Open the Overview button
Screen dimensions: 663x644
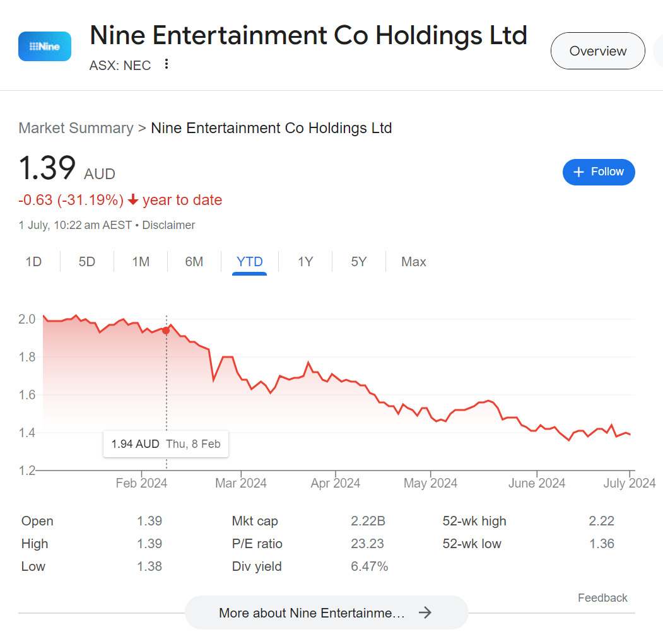598,50
